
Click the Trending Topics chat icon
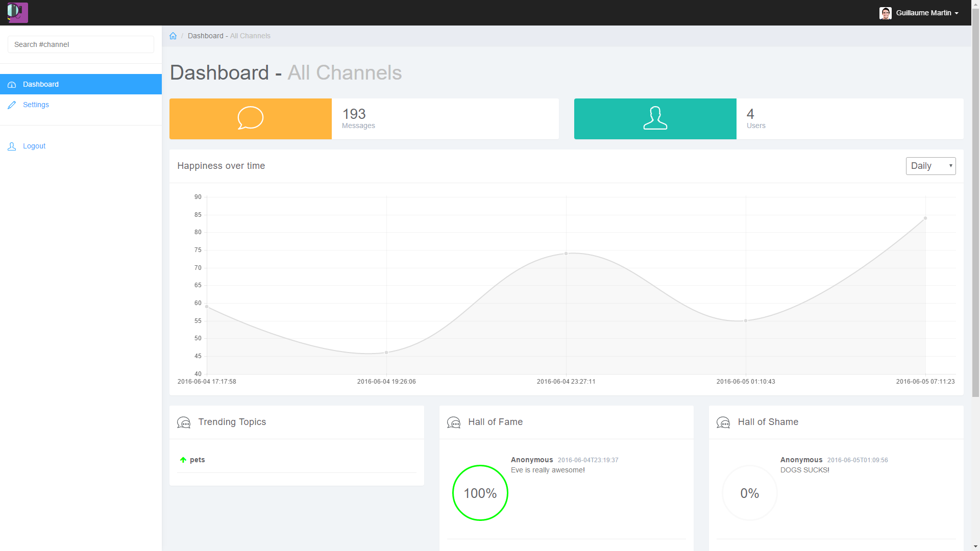pos(184,422)
